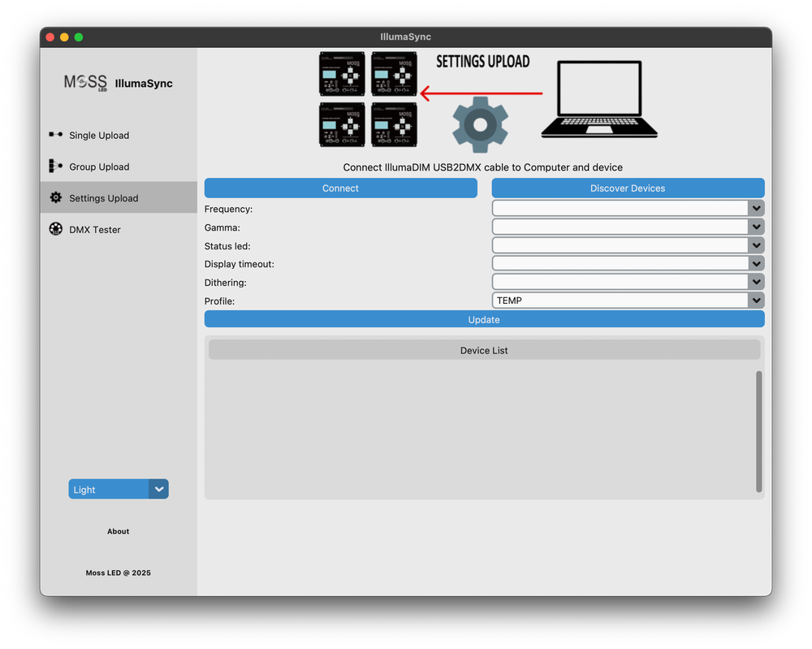Screen dimensions: 812x649
Task: Click the gear graphic in the header illustration
Action: coord(481,125)
